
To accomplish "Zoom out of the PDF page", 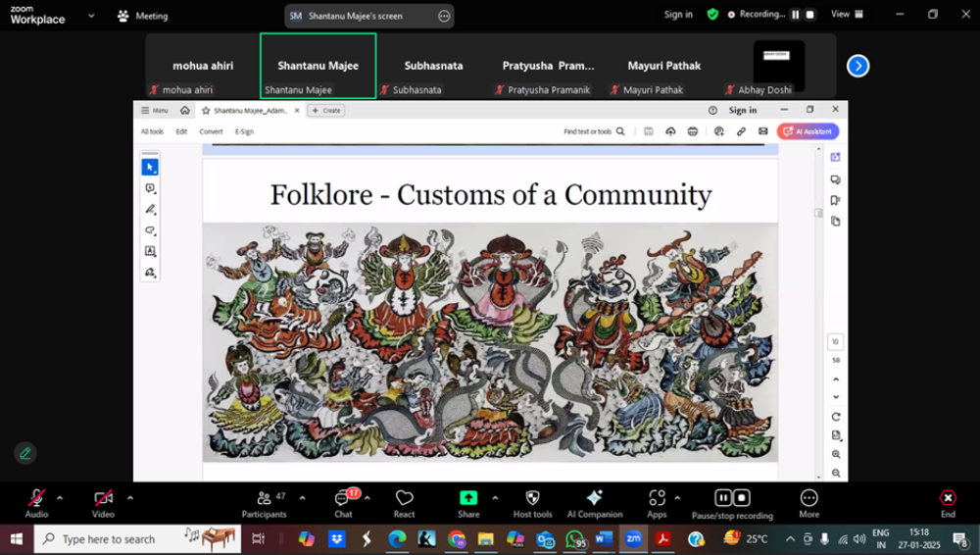I will (x=836, y=473).
